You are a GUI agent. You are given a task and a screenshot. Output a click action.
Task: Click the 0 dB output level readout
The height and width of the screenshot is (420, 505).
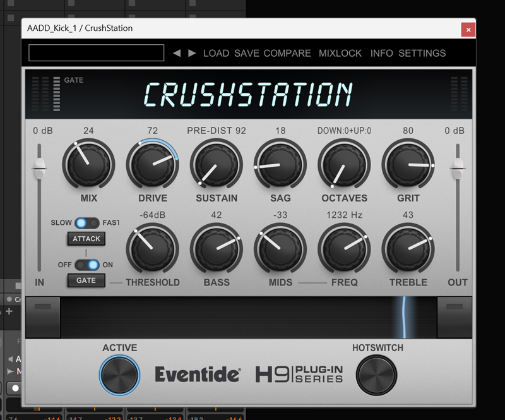(454, 131)
